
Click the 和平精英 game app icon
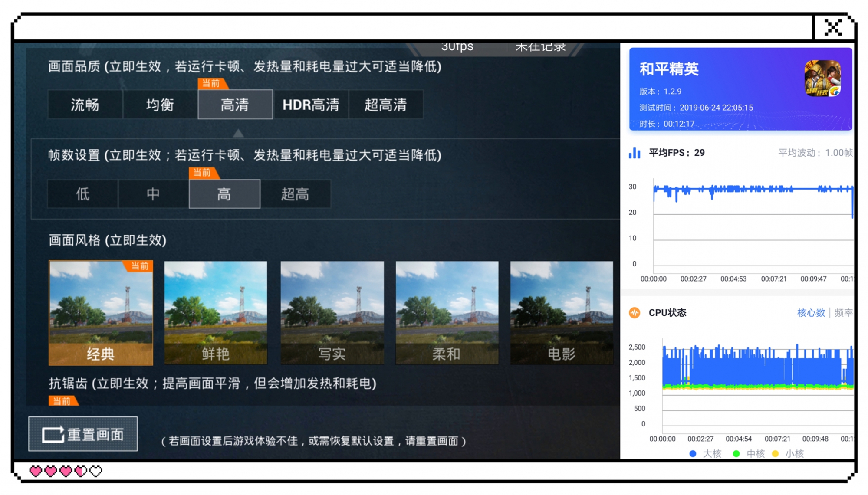[822, 79]
